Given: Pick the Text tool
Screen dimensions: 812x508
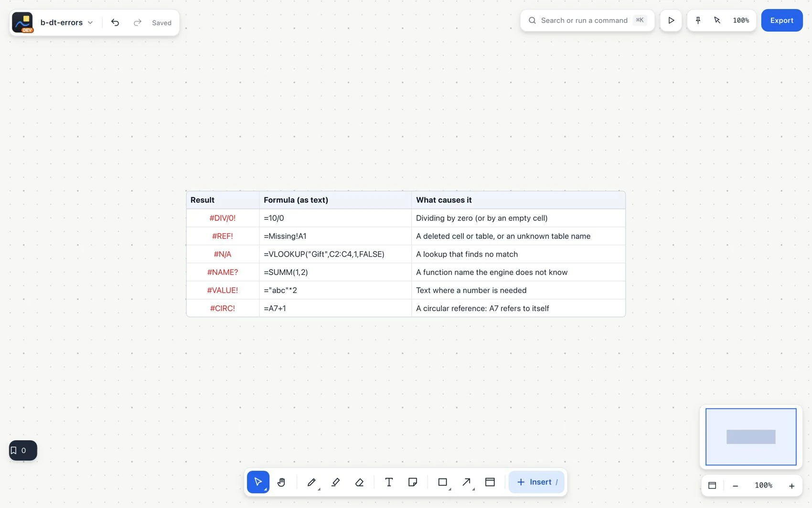Looking at the screenshot, I should [x=389, y=482].
